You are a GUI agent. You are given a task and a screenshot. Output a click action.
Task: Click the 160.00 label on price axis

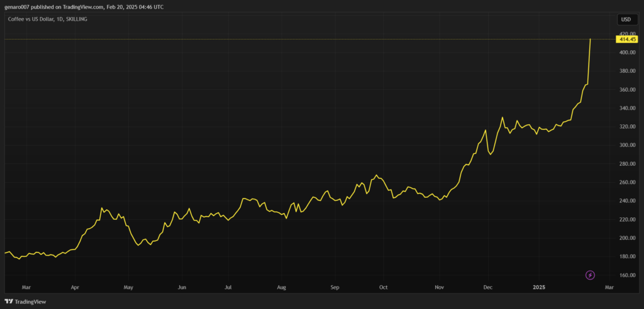[625, 275]
